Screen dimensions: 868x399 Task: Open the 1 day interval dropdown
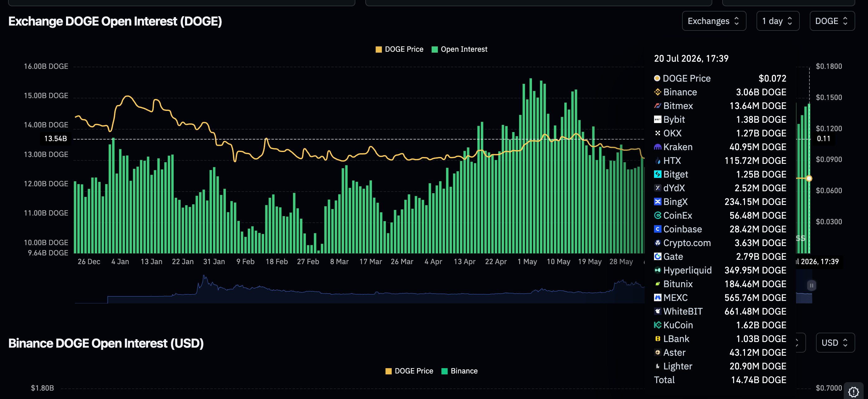click(x=777, y=21)
